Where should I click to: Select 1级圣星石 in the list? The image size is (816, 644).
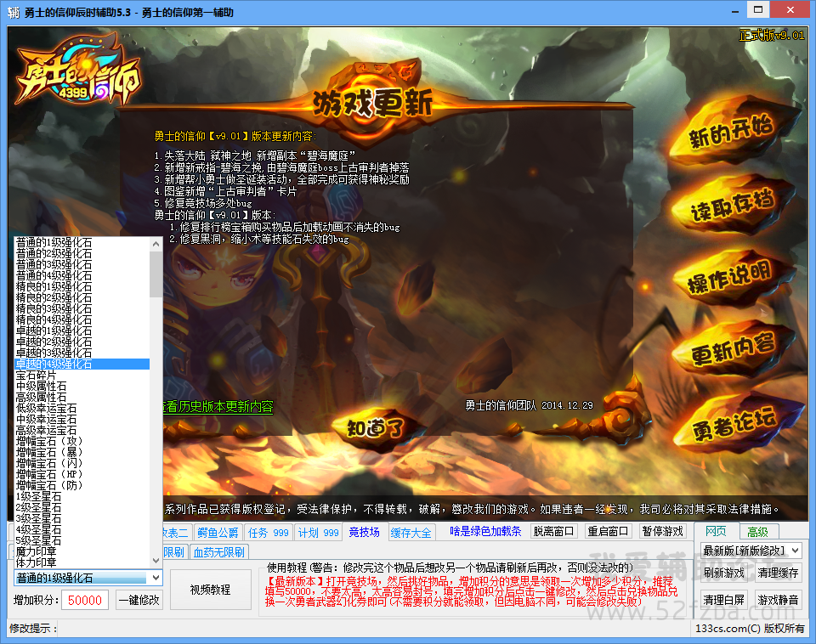(82, 497)
